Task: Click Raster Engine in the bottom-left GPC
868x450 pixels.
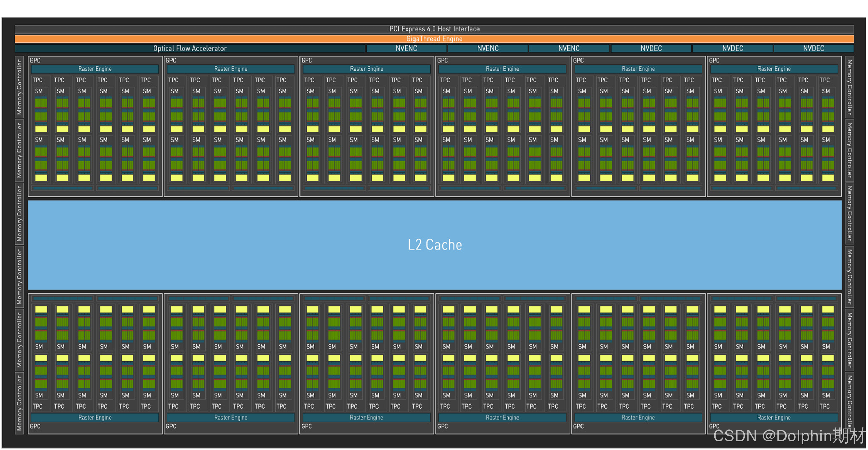Action: [x=95, y=417]
